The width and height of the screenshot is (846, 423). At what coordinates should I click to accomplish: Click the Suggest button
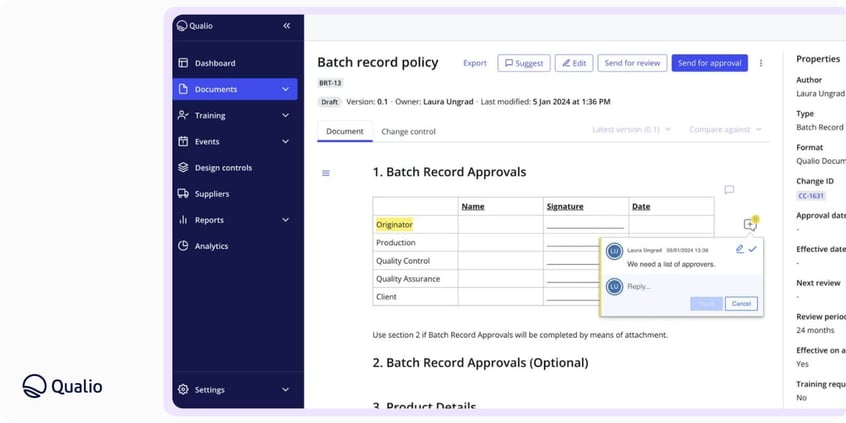point(524,63)
